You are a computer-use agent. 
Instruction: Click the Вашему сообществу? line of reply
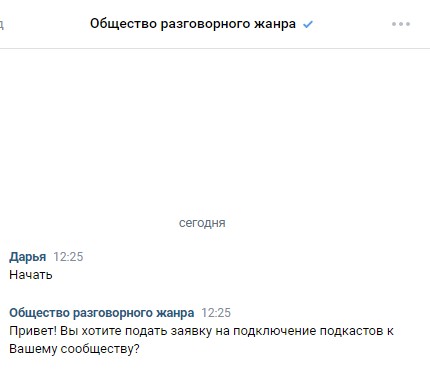(x=74, y=349)
